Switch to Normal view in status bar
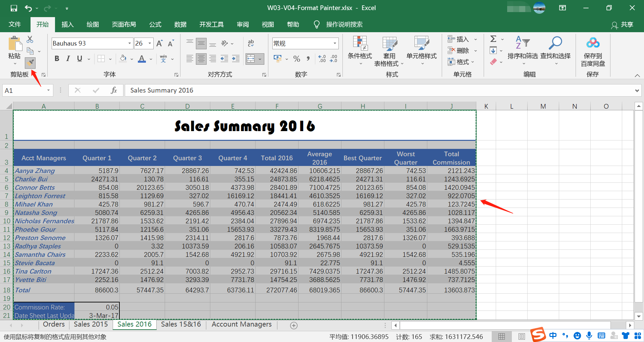The image size is (644, 342). click(x=502, y=336)
